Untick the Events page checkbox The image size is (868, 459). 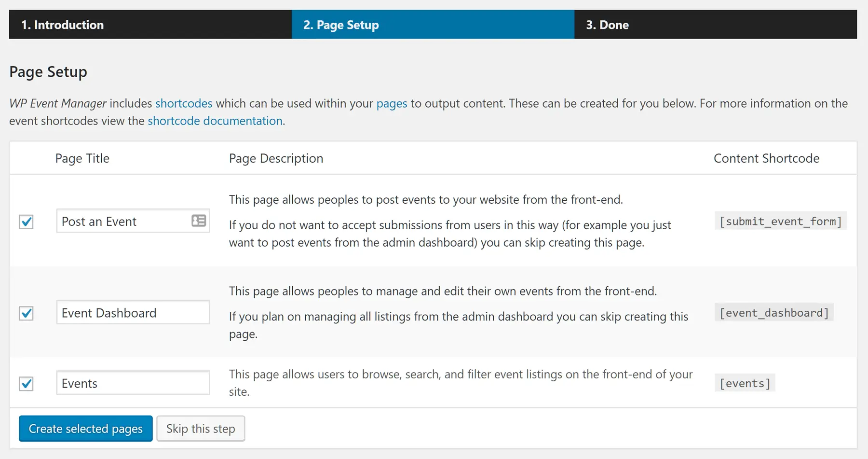coord(26,384)
